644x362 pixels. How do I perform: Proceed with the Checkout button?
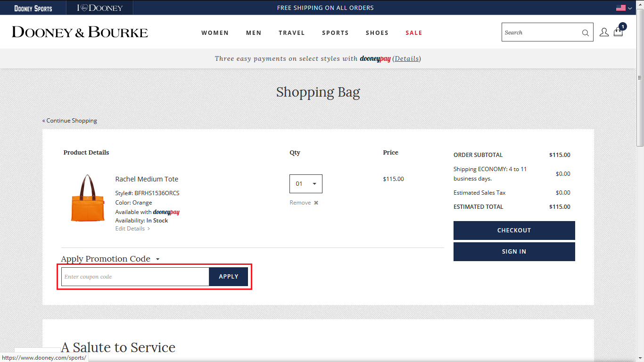(x=514, y=230)
